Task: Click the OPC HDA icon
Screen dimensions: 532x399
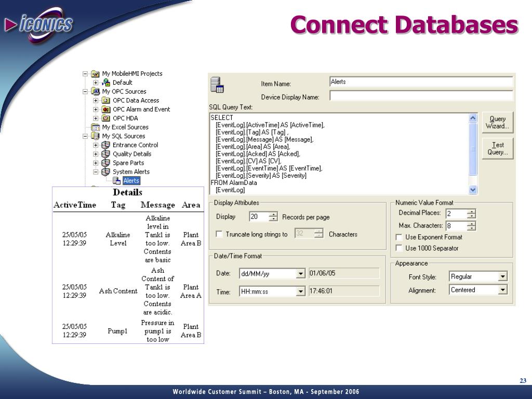Action: (106, 118)
